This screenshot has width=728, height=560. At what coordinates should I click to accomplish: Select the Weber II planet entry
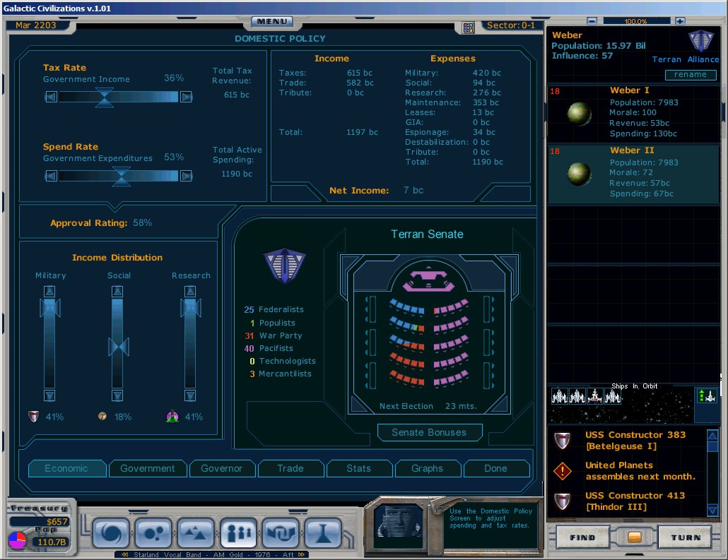pyautogui.click(x=634, y=174)
